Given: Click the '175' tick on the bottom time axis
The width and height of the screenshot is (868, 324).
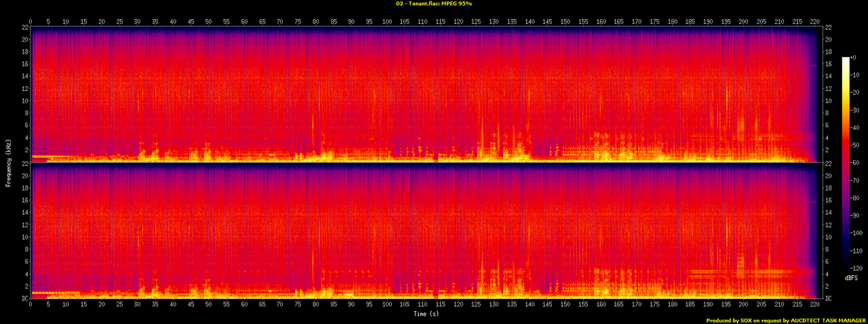Looking at the screenshot, I should pos(654,306).
